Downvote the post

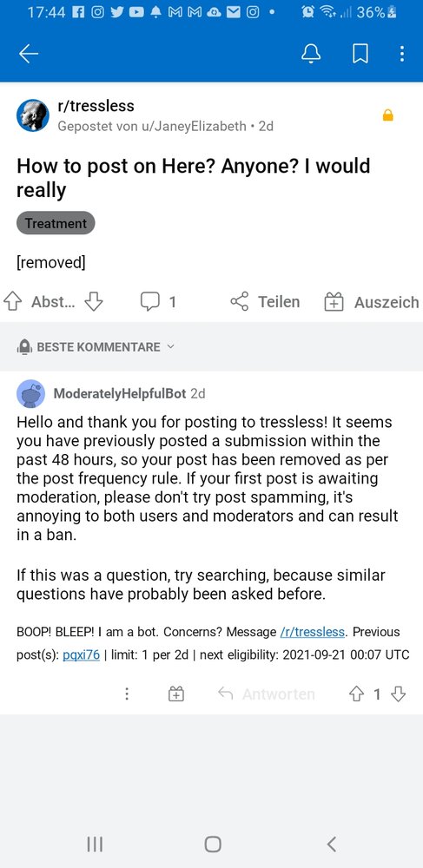(x=94, y=302)
